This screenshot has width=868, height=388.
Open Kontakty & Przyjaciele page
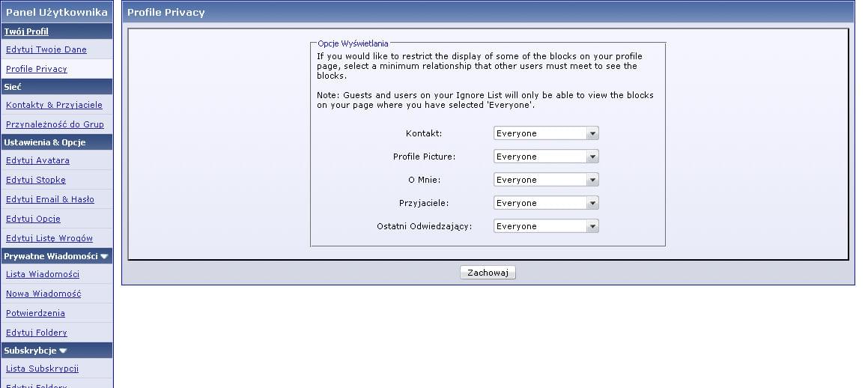54,105
